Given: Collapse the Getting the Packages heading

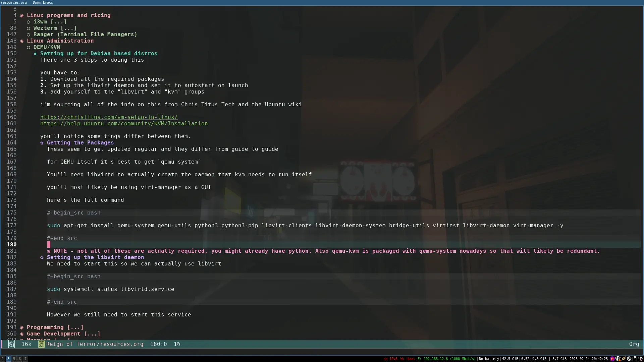Looking at the screenshot, I should click(80, 143).
